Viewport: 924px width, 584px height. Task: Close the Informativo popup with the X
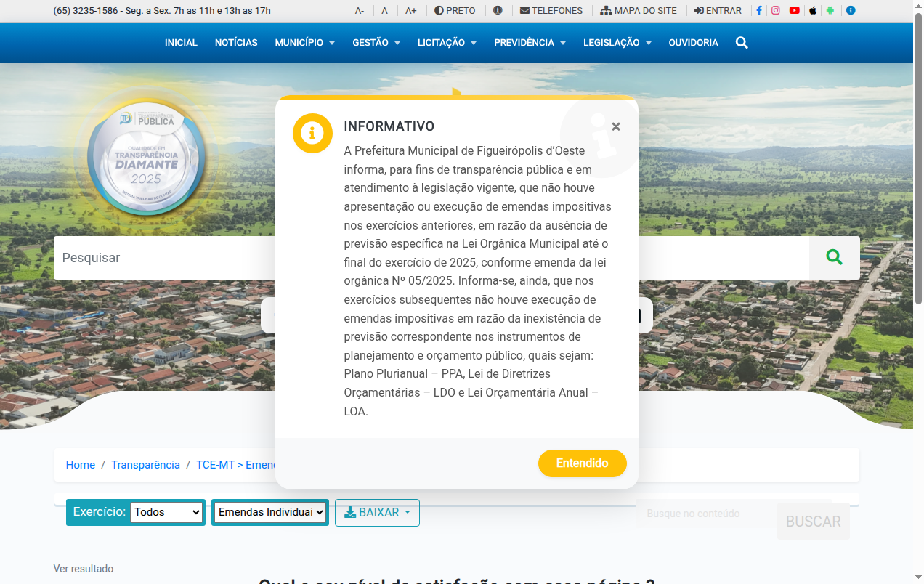[x=616, y=126]
